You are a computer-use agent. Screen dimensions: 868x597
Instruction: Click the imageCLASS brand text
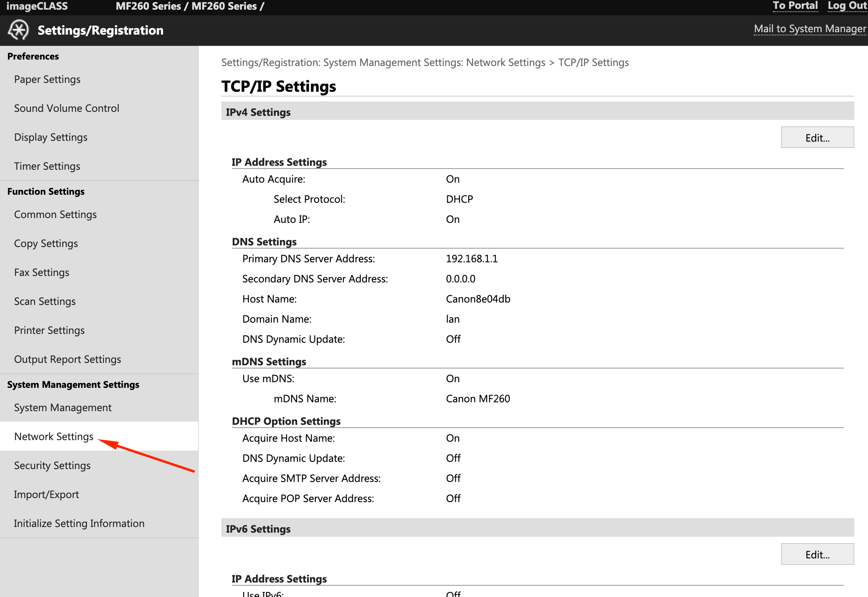pyautogui.click(x=37, y=6)
